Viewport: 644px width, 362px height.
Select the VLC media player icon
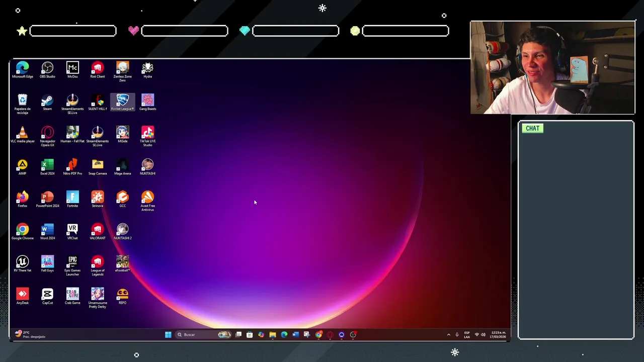point(22,134)
